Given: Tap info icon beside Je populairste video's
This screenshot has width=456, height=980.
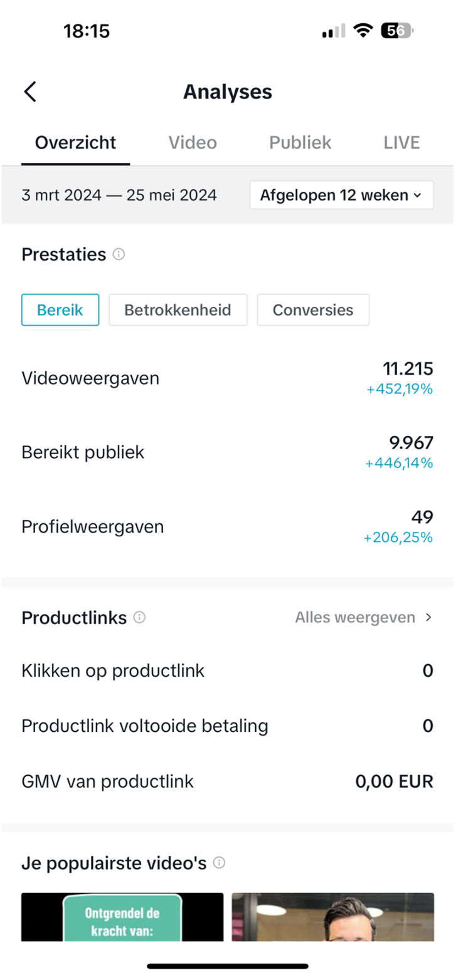Looking at the screenshot, I should pyautogui.click(x=219, y=863).
